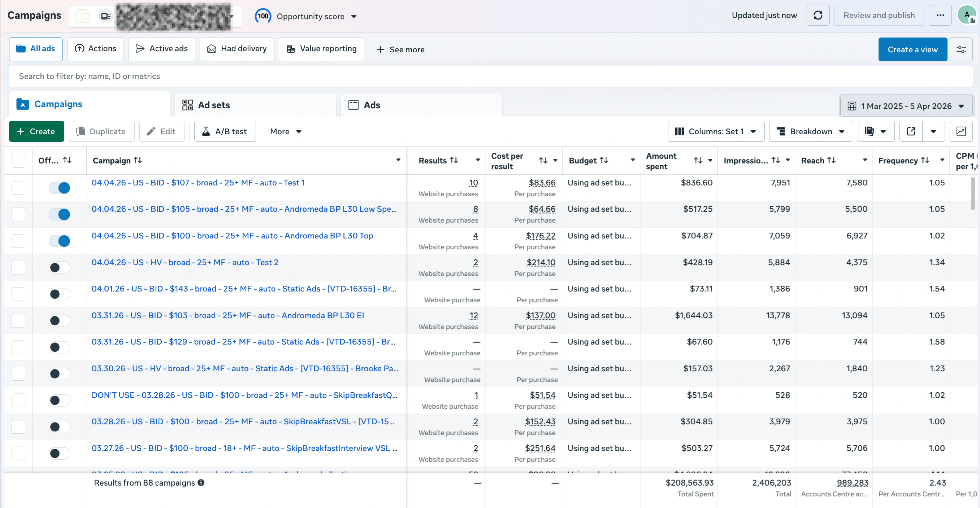Sort by Campaign name arrows
Viewport: 980px width, 508px height.
pyautogui.click(x=138, y=161)
